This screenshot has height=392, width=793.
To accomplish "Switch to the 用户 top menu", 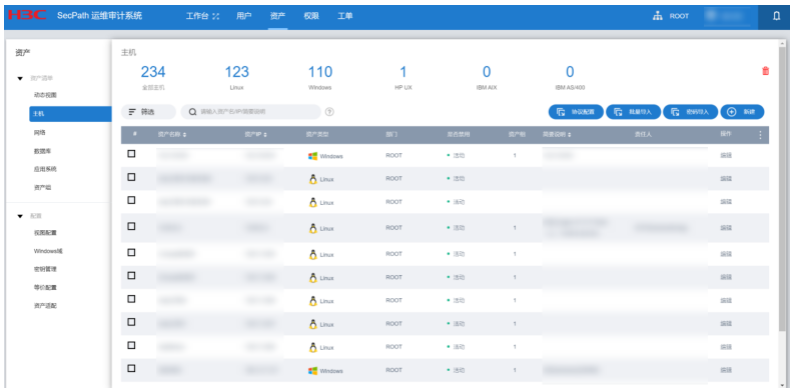I will (x=244, y=16).
